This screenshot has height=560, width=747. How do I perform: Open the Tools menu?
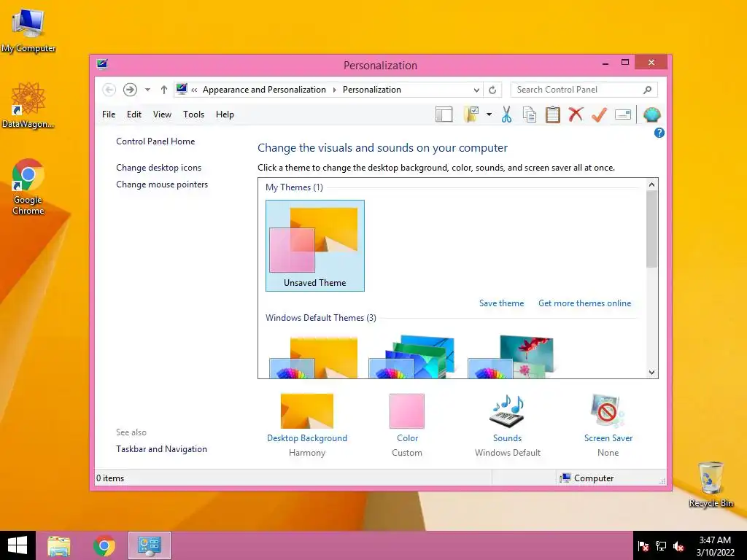tap(193, 114)
